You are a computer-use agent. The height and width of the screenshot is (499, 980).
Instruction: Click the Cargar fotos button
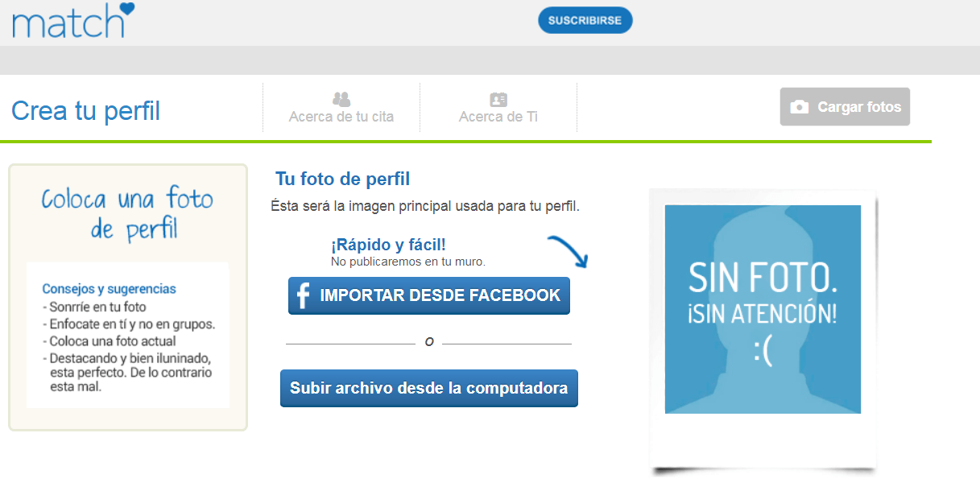coord(845,107)
